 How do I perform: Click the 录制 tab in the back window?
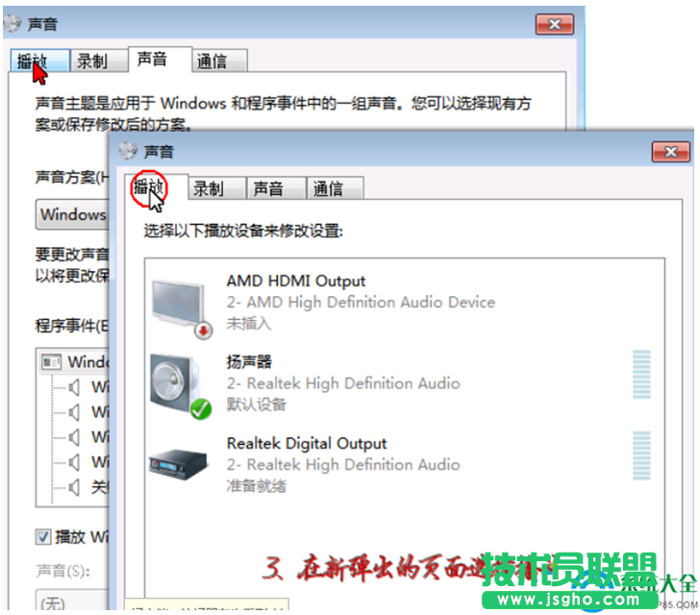(91, 61)
